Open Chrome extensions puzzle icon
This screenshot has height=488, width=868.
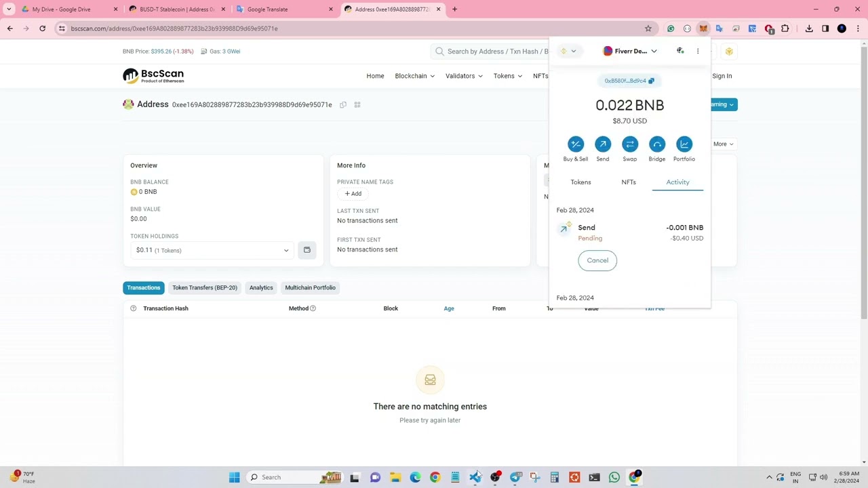(x=785, y=28)
